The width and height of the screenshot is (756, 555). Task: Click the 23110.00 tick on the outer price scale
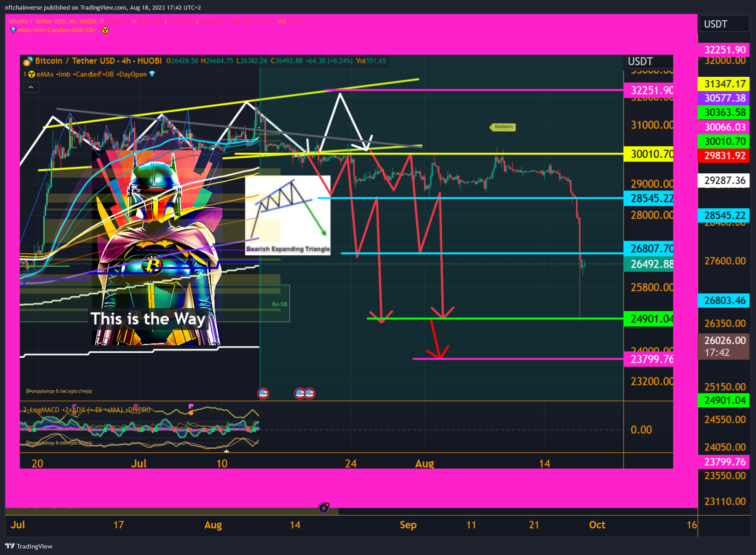click(725, 501)
